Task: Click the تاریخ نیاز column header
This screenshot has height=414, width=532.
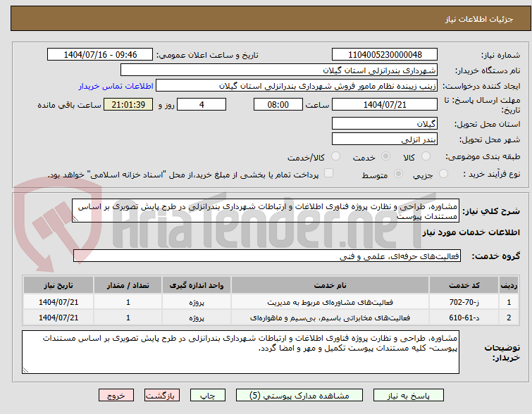Action: coord(58,285)
